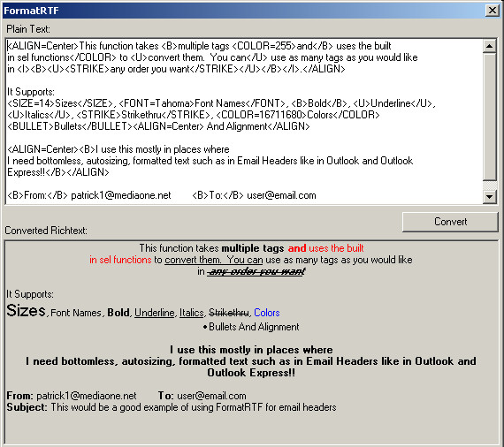The image size is (504, 447).
Task: Click patrick1@mediaone.net in the Plain Text box
Action: [121, 195]
